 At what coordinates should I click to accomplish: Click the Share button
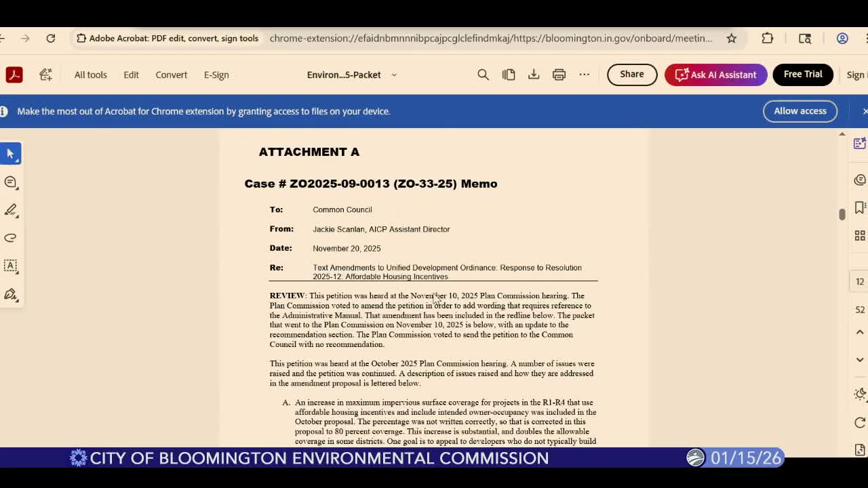pos(631,75)
